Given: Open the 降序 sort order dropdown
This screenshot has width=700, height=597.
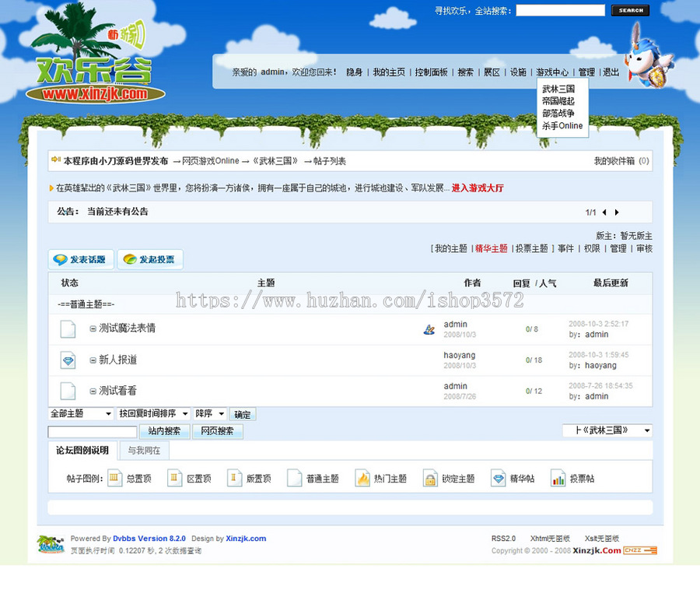Looking at the screenshot, I should click(208, 413).
